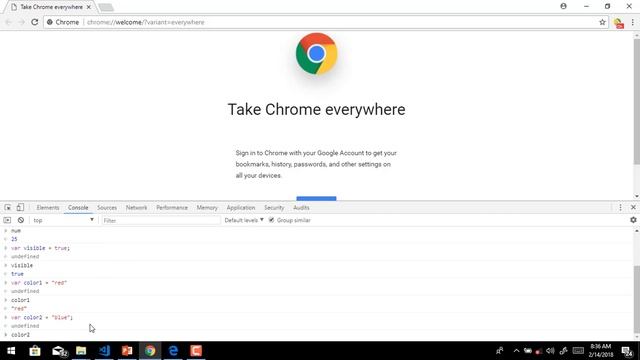Click the blue sign-in button on welcome page

click(316, 198)
